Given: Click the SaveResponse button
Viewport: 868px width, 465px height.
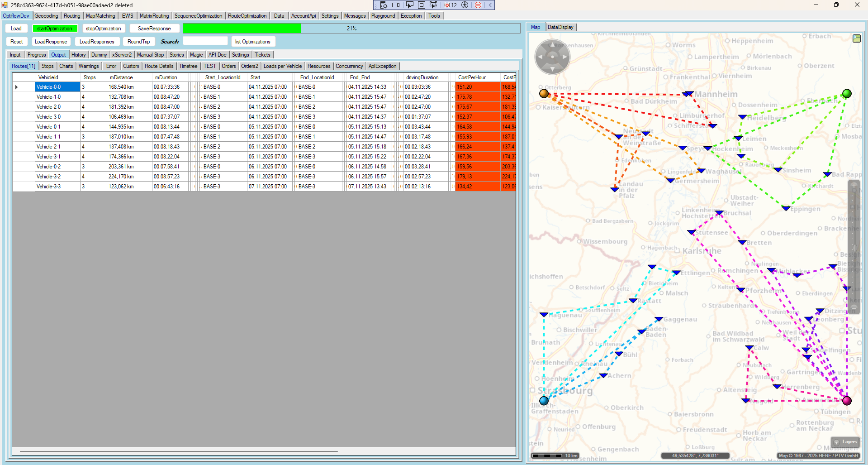Looking at the screenshot, I should coord(154,29).
